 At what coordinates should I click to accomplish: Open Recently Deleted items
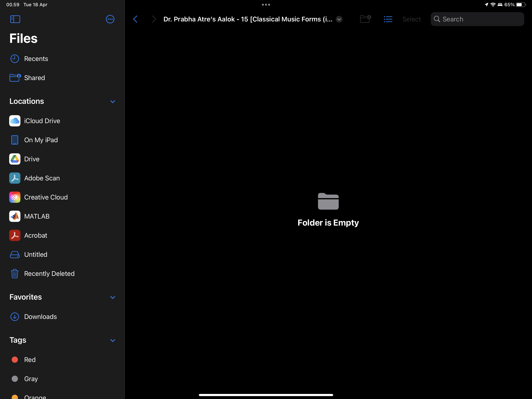click(49, 274)
